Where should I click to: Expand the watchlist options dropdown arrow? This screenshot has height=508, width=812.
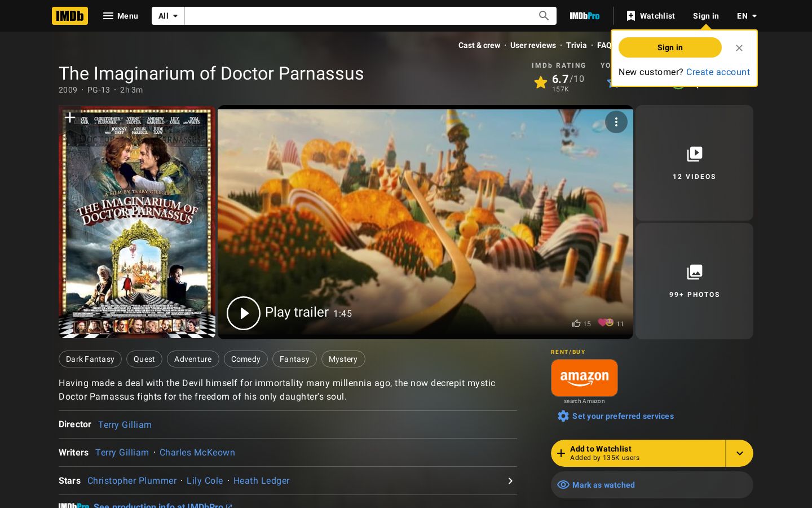(740, 453)
